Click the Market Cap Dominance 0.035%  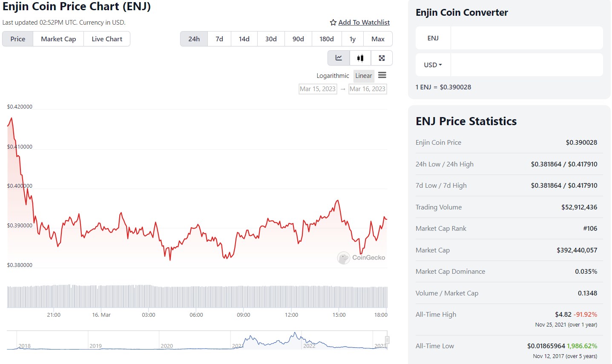coord(586,272)
